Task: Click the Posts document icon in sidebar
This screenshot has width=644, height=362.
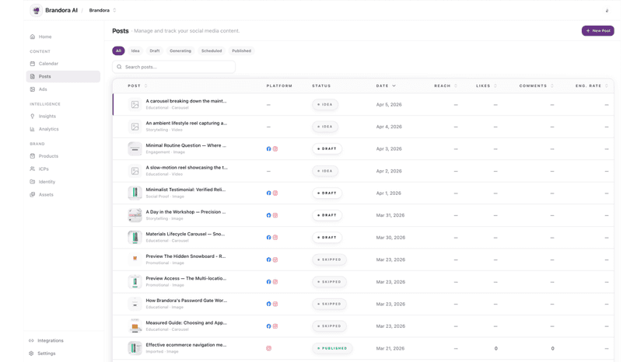Action: pos(33,76)
